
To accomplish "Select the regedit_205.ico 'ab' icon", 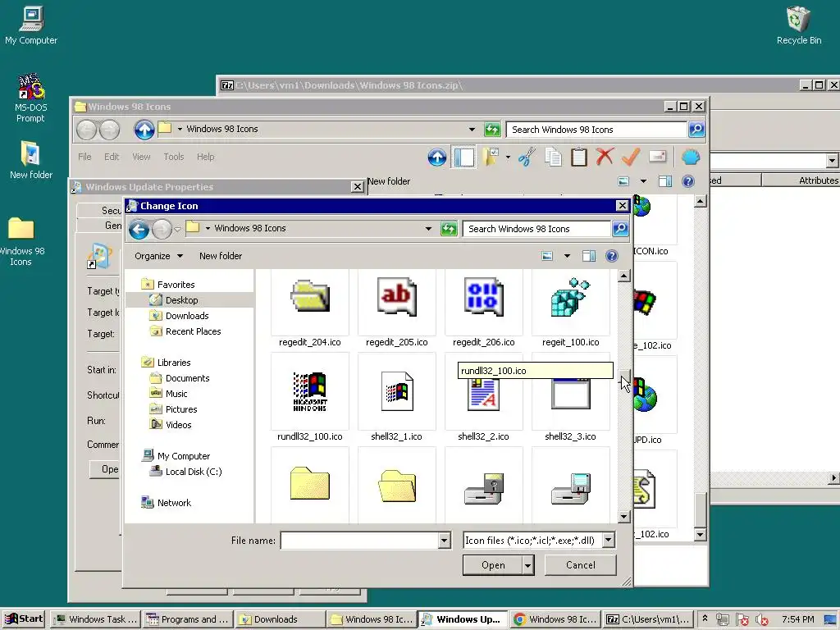I will point(396,296).
